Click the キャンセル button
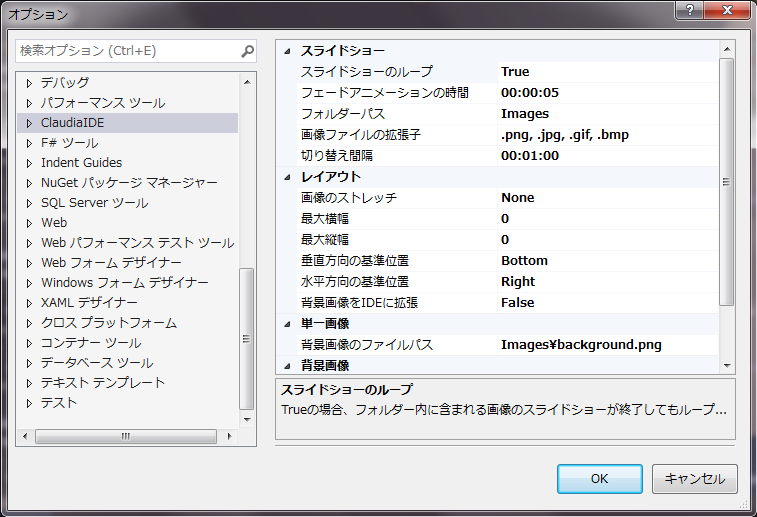Image resolution: width=757 pixels, height=517 pixels. pos(694,479)
